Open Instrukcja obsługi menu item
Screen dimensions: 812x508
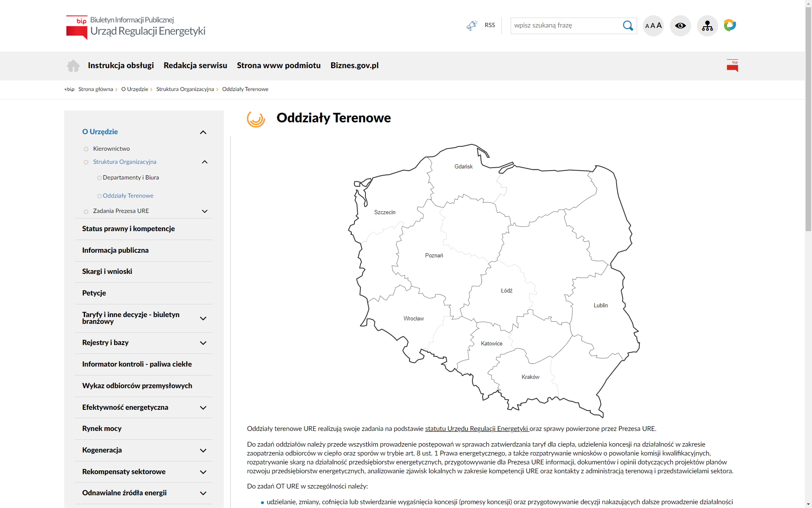[x=121, y=66]
